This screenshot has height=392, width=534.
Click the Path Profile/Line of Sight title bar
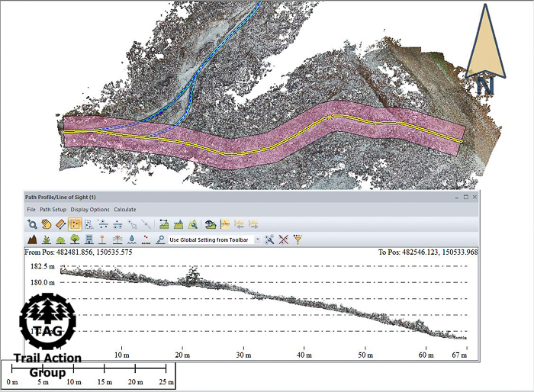click(x=229, y=197)
